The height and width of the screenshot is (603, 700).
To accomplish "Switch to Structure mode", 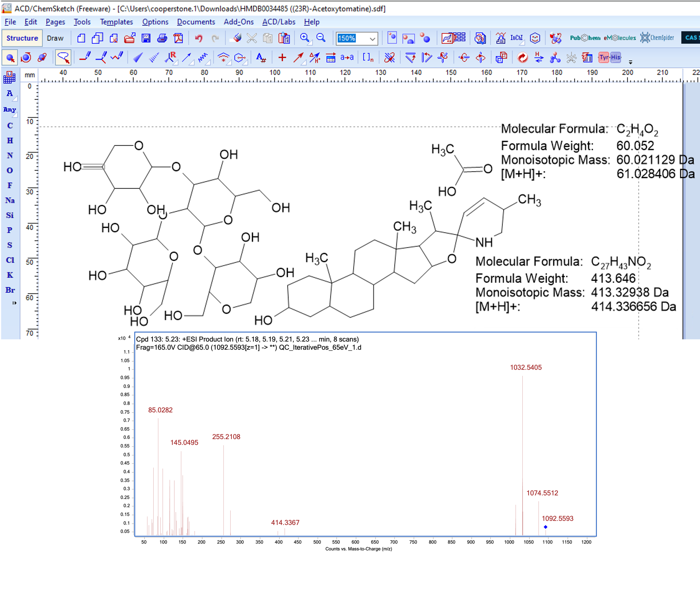I will [x=22, y=38].
